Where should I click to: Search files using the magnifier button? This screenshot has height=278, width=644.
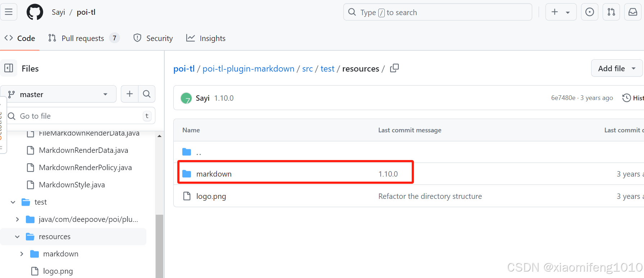click(x=147, y=94)
